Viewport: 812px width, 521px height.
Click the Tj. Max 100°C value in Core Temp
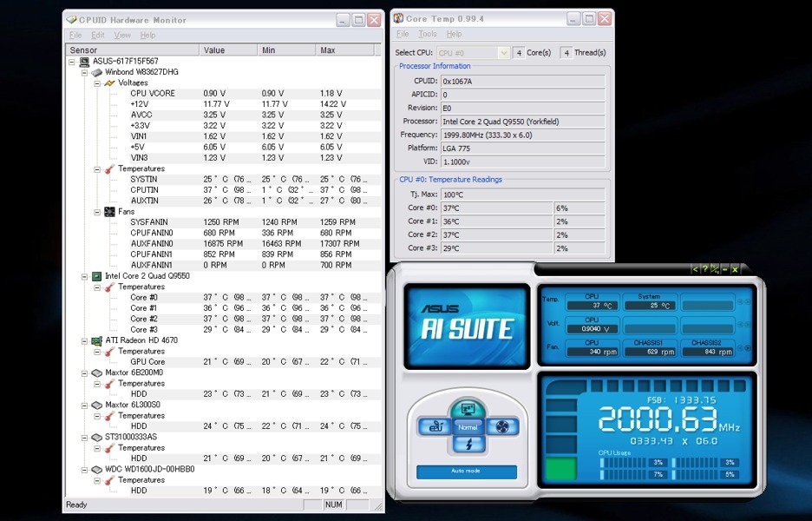pyautogui.click(x=522, y=195)
